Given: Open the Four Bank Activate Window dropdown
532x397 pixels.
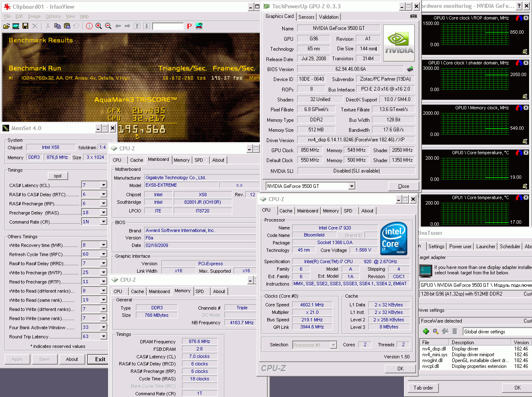Looking at the screenshot, I should [x=103, y=327].
